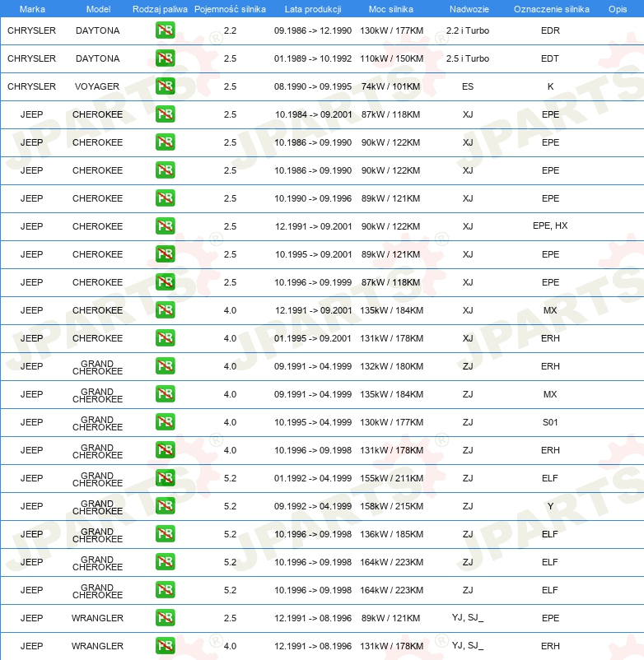Select the Lata produkcji column header
This screenshot has height=660, width=644.
(x=313, y=8)
